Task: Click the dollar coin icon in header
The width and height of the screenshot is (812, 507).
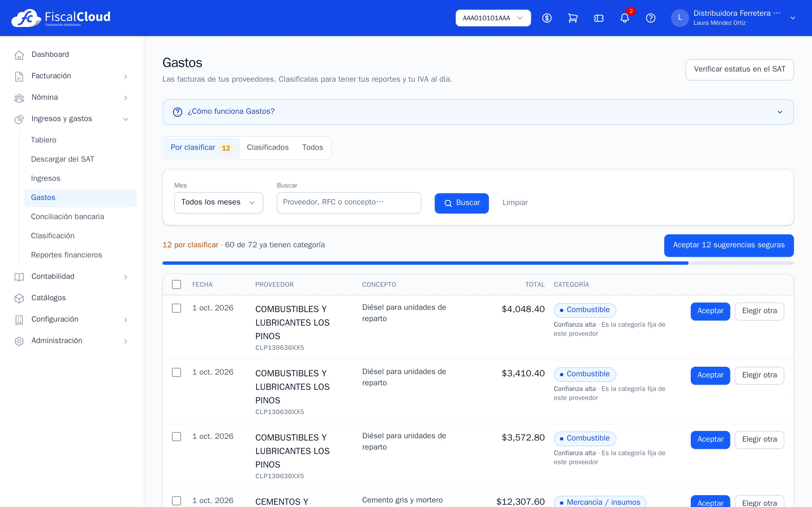Action: pos(547,18)
